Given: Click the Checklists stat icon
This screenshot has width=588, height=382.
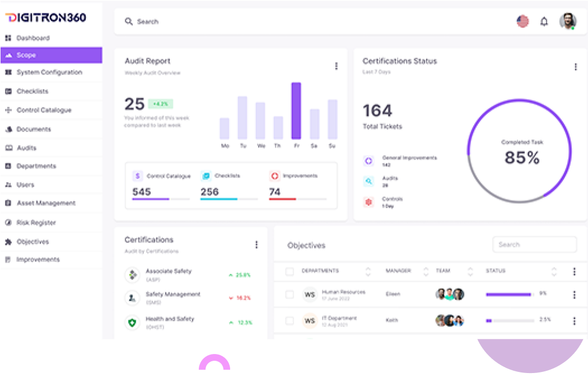Looking at the screenshot, I should 206,176.
